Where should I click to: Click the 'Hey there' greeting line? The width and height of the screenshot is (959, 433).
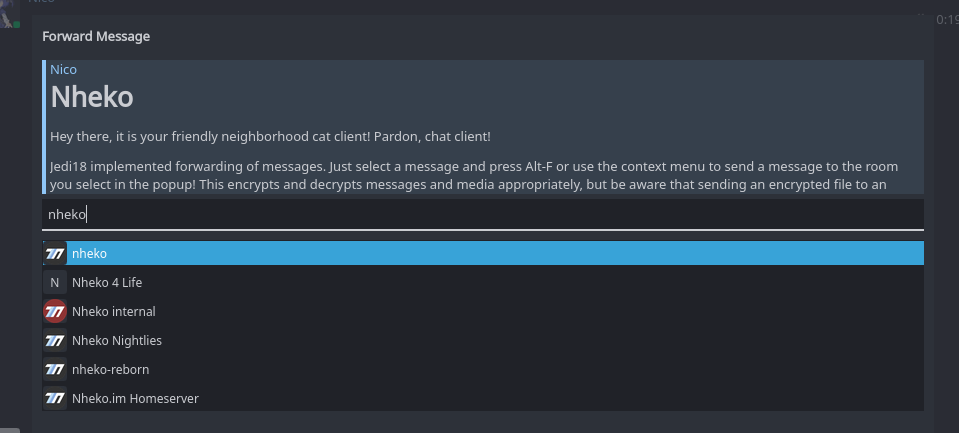270,136
